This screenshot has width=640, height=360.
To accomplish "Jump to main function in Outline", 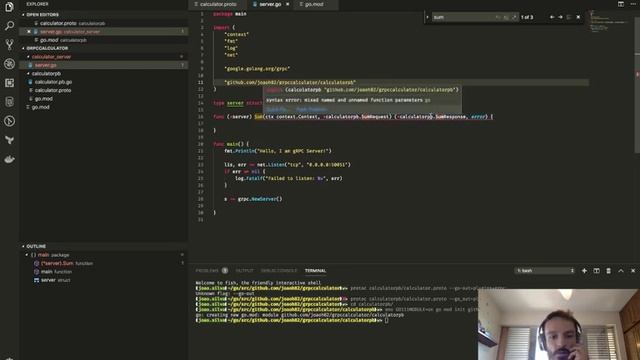I will click(104, 271).
